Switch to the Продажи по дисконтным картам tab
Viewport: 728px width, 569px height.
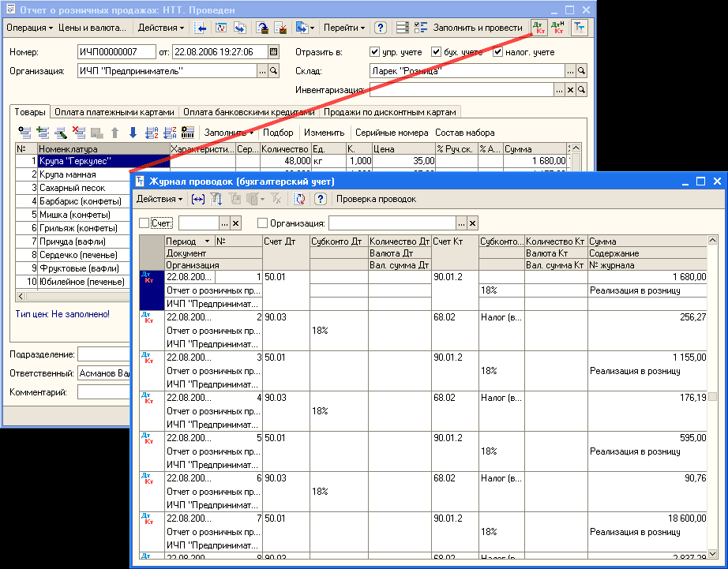point(390,112)
